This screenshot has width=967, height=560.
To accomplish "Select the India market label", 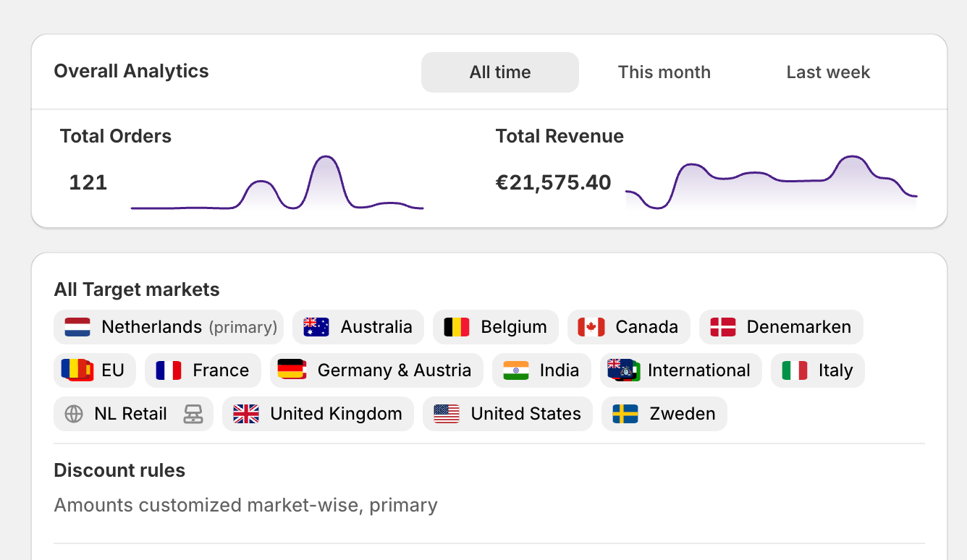I will 559,370.
